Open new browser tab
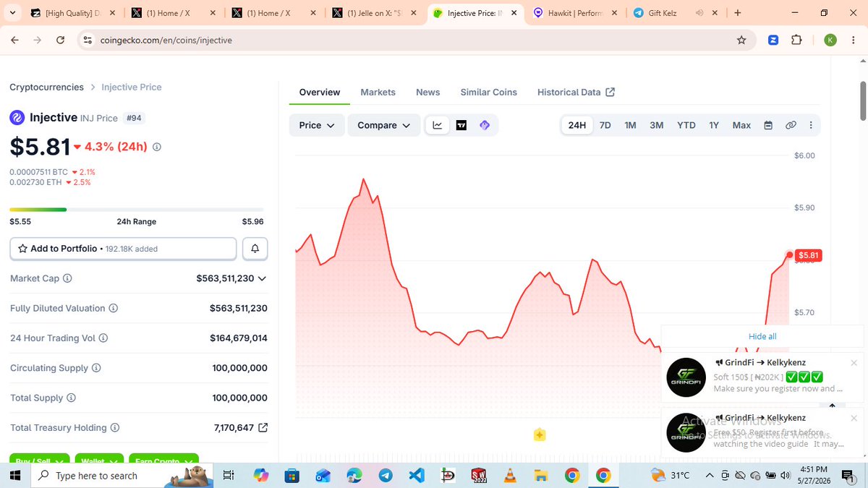The image size is (868, 488). [737, 13]
